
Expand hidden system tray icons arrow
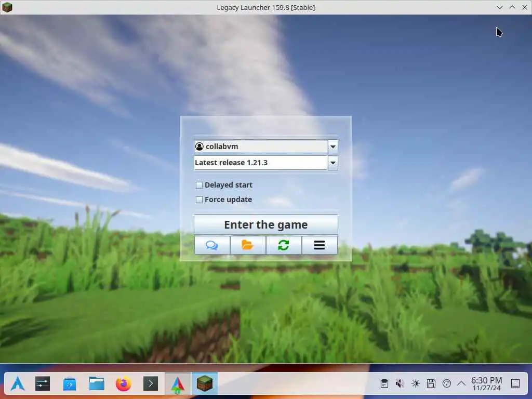461,383
